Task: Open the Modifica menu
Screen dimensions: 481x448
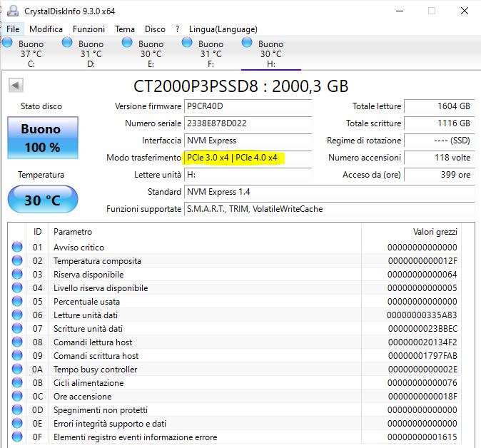Action: point(46,29)
